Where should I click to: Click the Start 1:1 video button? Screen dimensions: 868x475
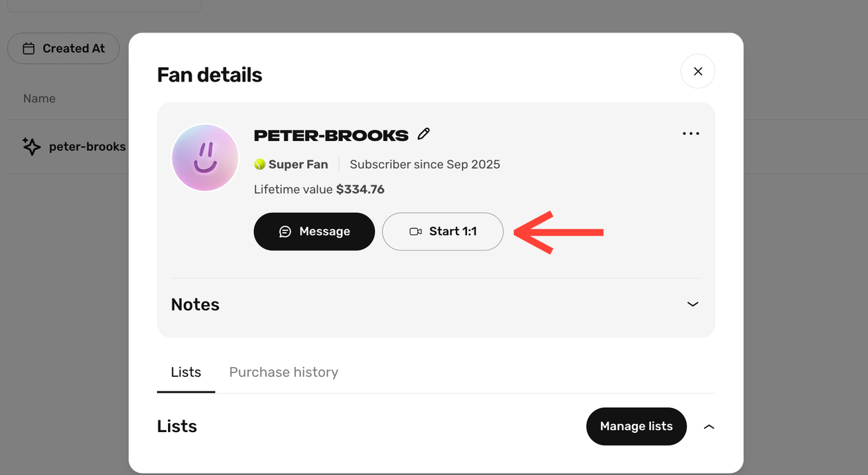(443, 232)
